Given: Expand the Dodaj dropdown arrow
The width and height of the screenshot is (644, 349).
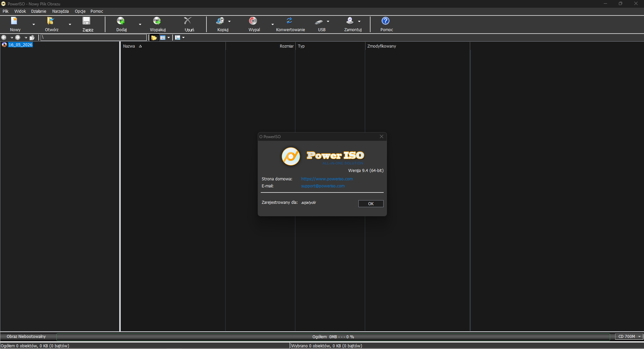Looking at the screenshot, I should [140, 24].
